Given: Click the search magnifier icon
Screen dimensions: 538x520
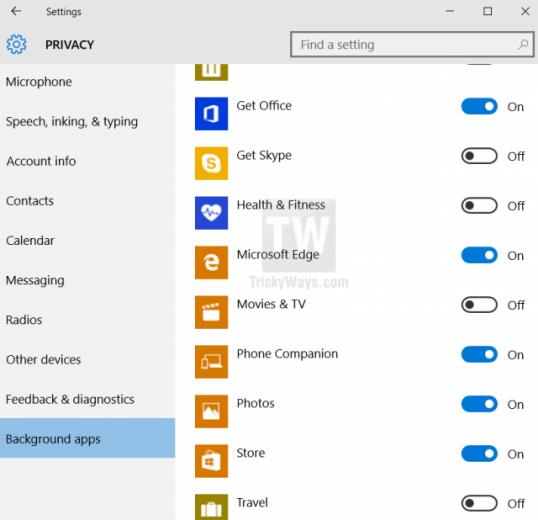Looking at the screenshot, I should point(523,44).
